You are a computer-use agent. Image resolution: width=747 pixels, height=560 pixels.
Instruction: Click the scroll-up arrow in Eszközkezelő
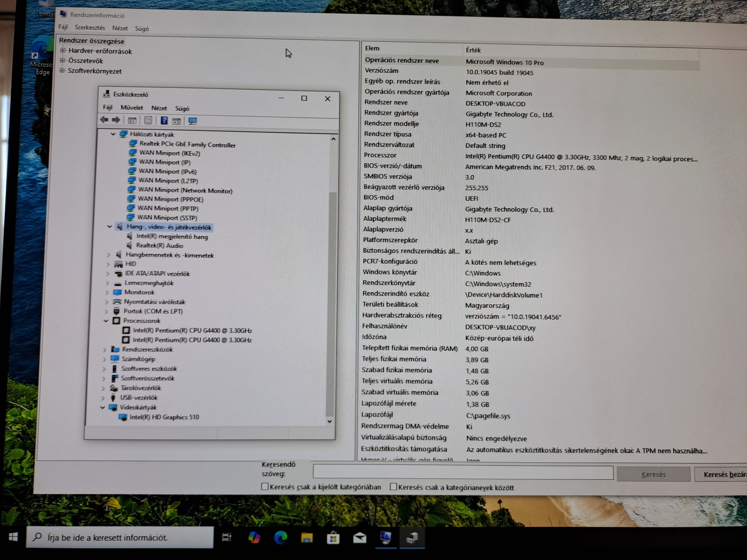[x=333, y=139]
